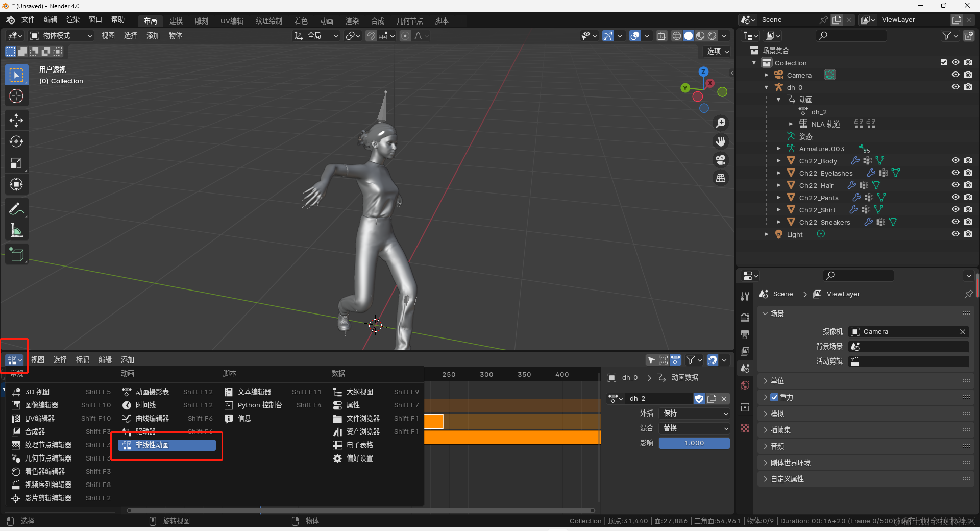The height and width of the screenshot is (531, 980).
Task: Switch to the UV编辑 workspace tab
Action: click(232, 21)
